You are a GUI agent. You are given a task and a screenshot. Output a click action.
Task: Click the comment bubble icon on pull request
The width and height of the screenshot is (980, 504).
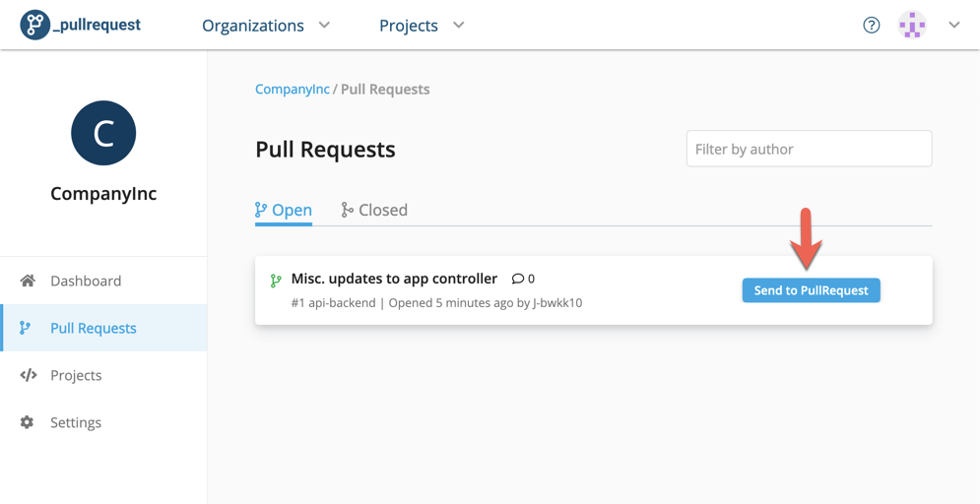coord(518,279)
